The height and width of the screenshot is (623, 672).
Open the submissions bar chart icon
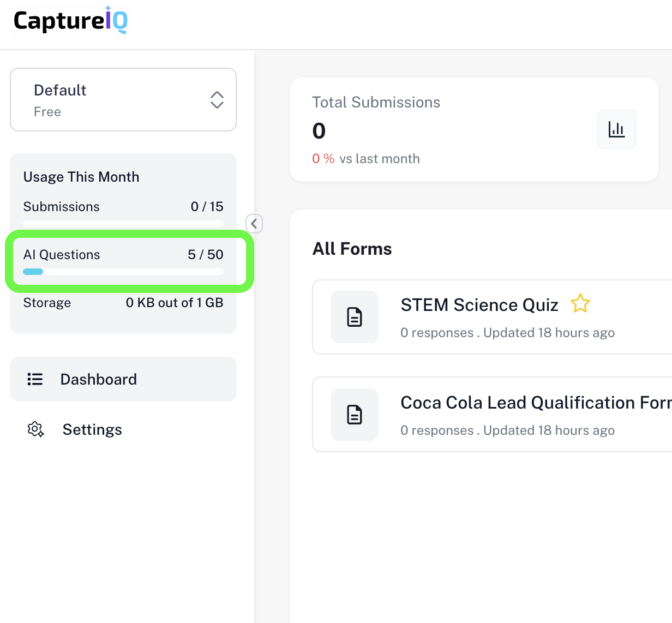(616, 129)
